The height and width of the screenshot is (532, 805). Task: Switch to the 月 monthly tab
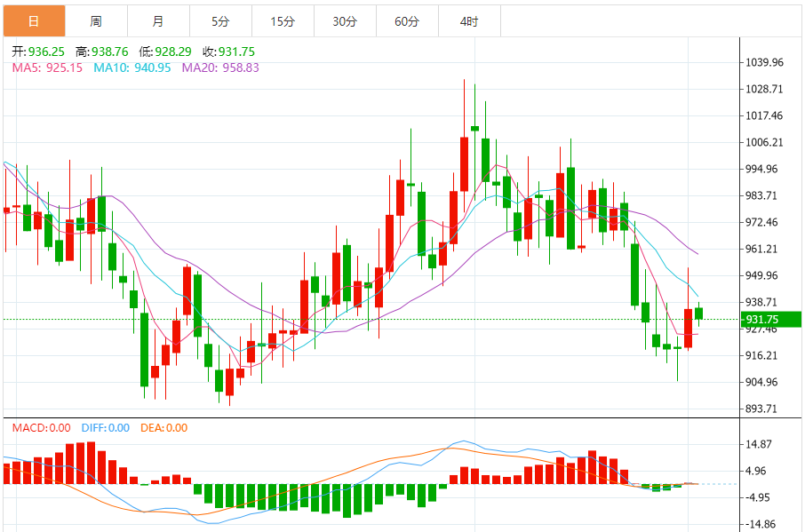pos(158,21)
